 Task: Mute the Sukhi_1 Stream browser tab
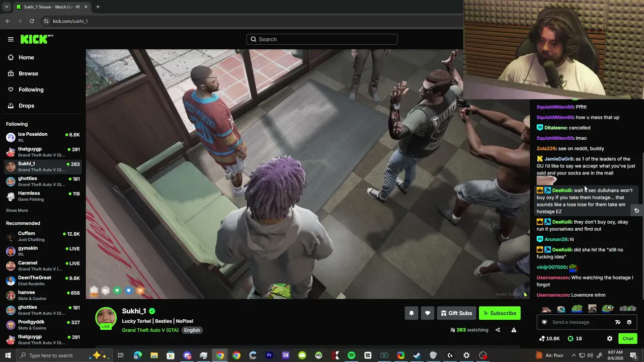click(x=77, y=7)
